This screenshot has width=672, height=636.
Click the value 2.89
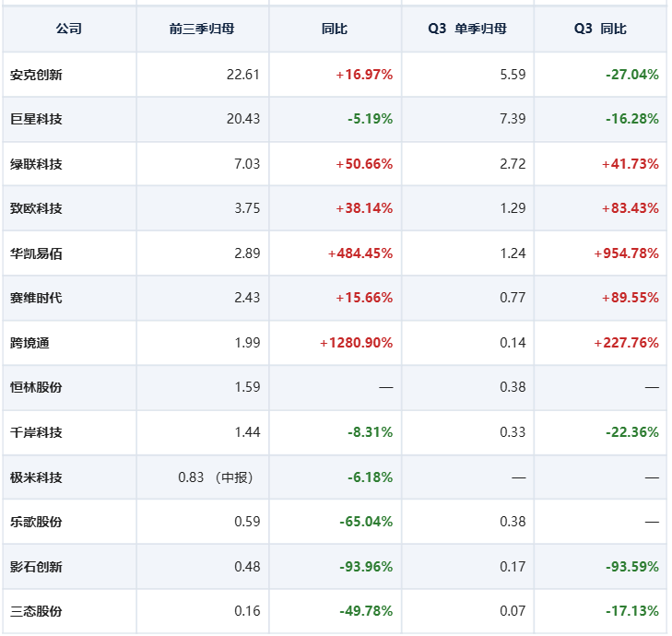[247, 253]
